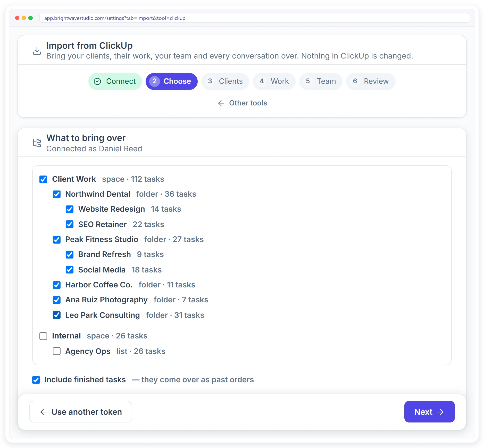Viewport: 484px width, 448px height.
Task: Check the Internal space checkbox
Action: (43, 336)
